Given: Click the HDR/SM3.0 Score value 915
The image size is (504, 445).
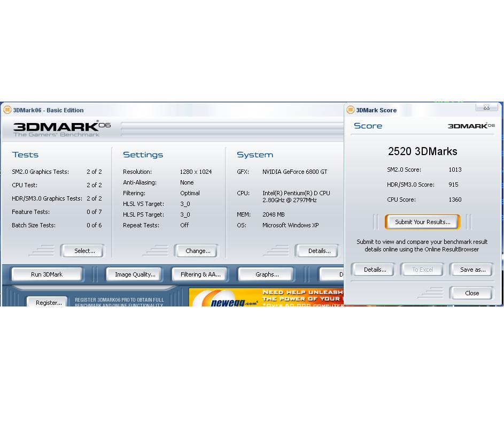Looking at the screenshot, I should click(453, 185).
